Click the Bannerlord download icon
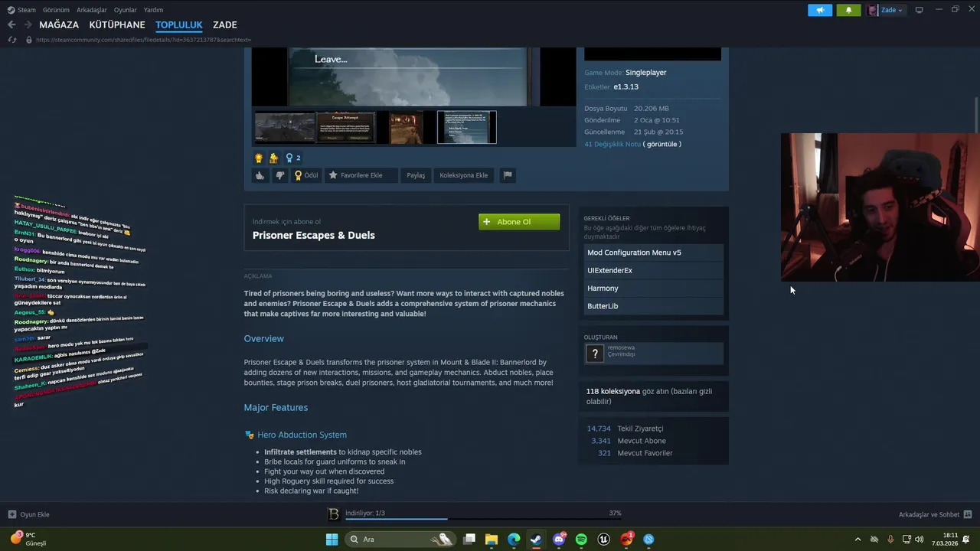 click(333, 514)
